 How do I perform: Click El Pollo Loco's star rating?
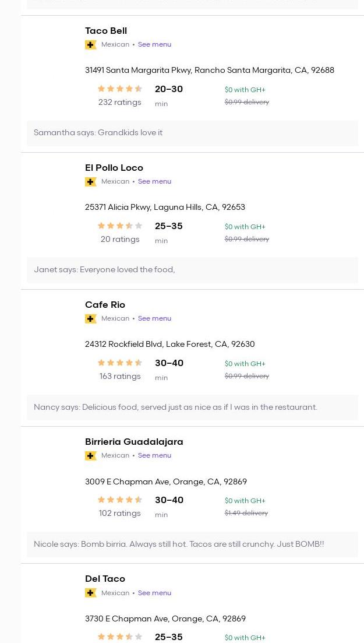tap(119, 226)
